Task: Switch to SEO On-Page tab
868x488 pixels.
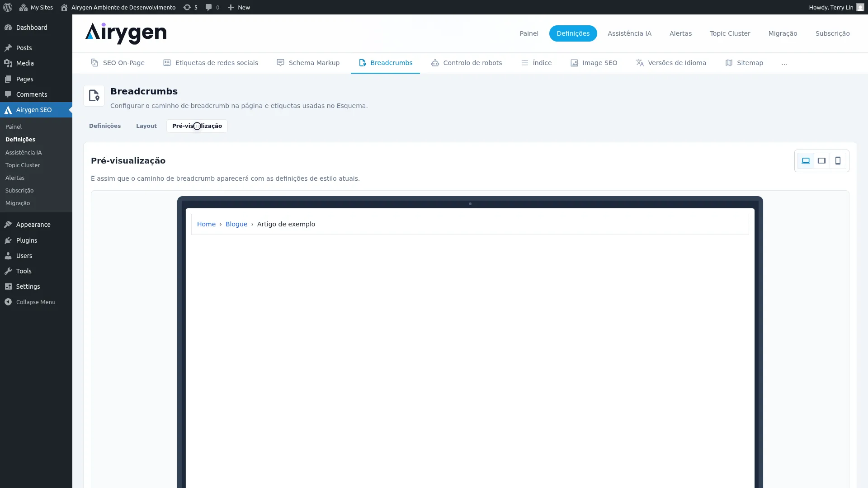Action: point(118,63)
